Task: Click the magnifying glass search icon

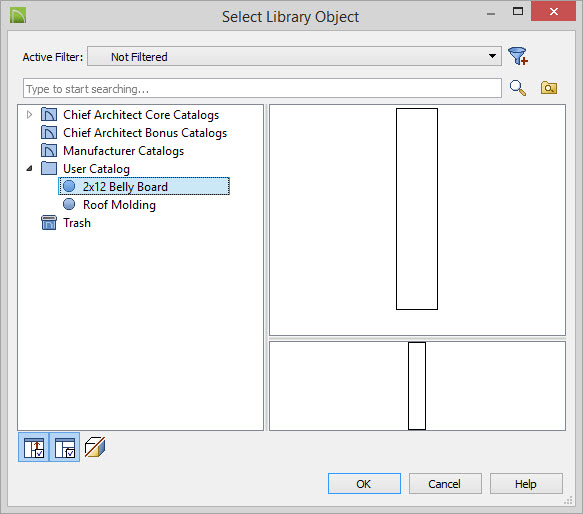Action: pos(518,88)
